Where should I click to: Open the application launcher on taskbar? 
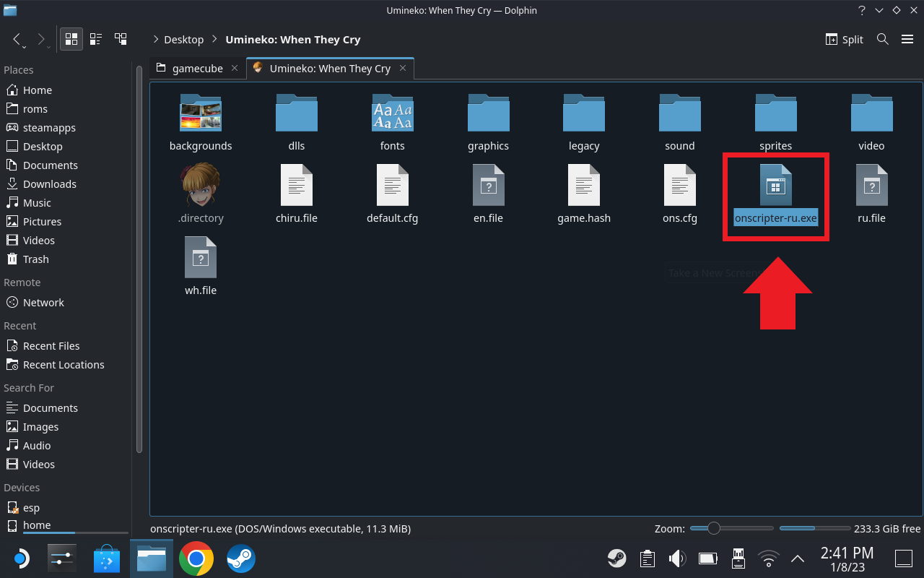click(x=20, y=558)
